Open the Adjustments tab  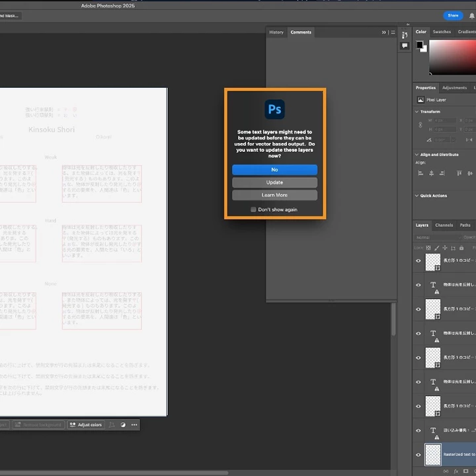click(x=454, y=88)
